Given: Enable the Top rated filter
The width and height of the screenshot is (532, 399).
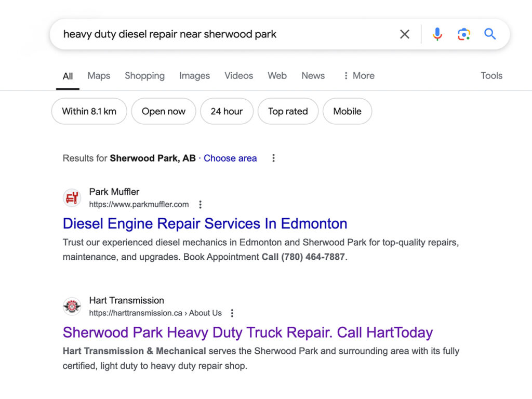Looking at the screenshot, I should pyautogui.click(x=288, y=111).
